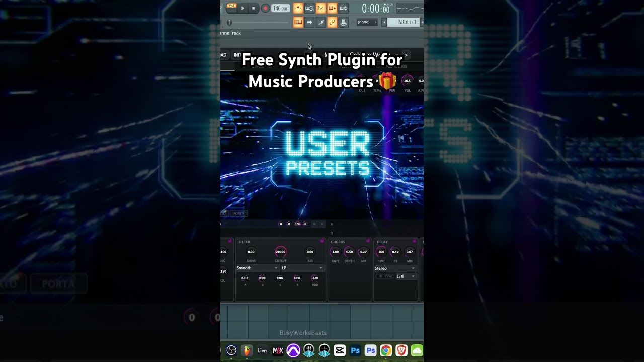Image resolution: width=644 pixels, height=362 pixels.
Task: Toggle the Filter section lock icon
Action: (x=322, y=241)
